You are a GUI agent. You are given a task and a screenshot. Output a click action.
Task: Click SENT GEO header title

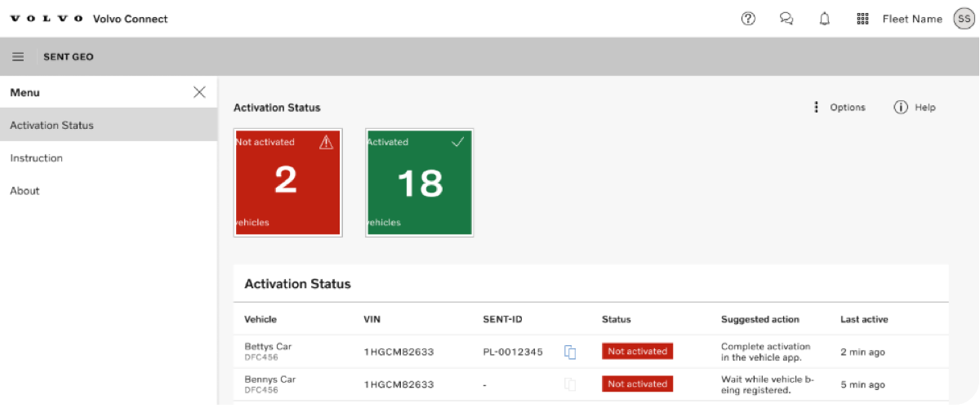point(69,57)
